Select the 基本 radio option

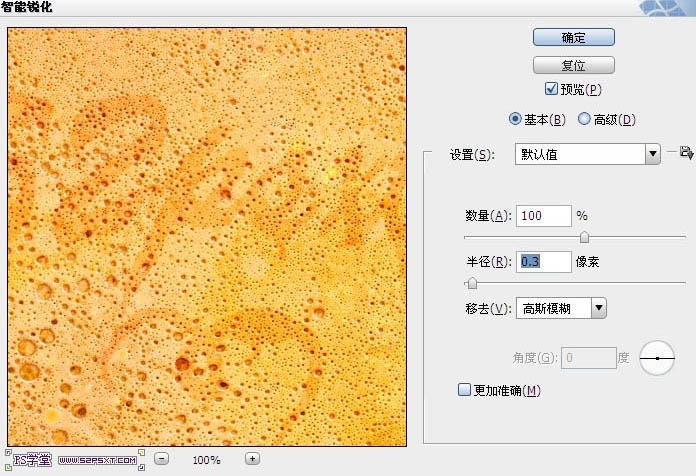tap(515, 119)
